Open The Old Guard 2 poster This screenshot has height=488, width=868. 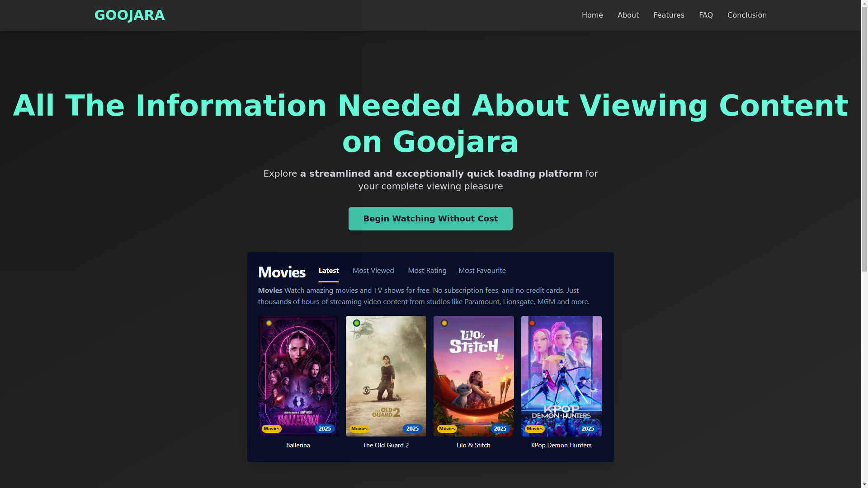(x=386, y=376)
